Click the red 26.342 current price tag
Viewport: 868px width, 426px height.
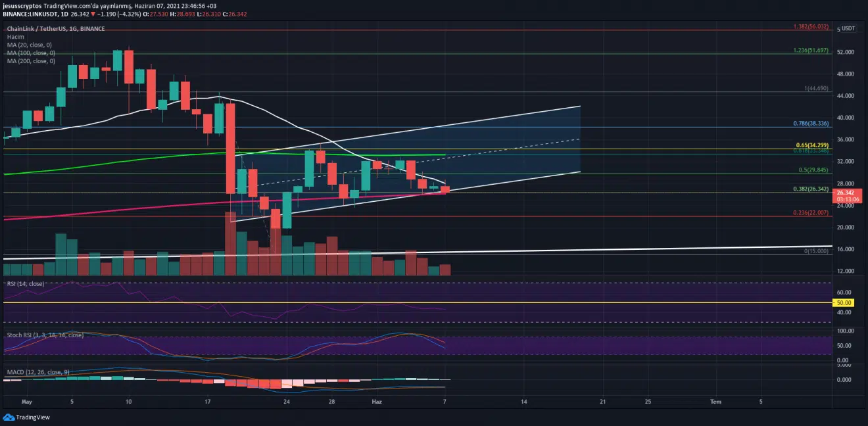pos(845,193)
